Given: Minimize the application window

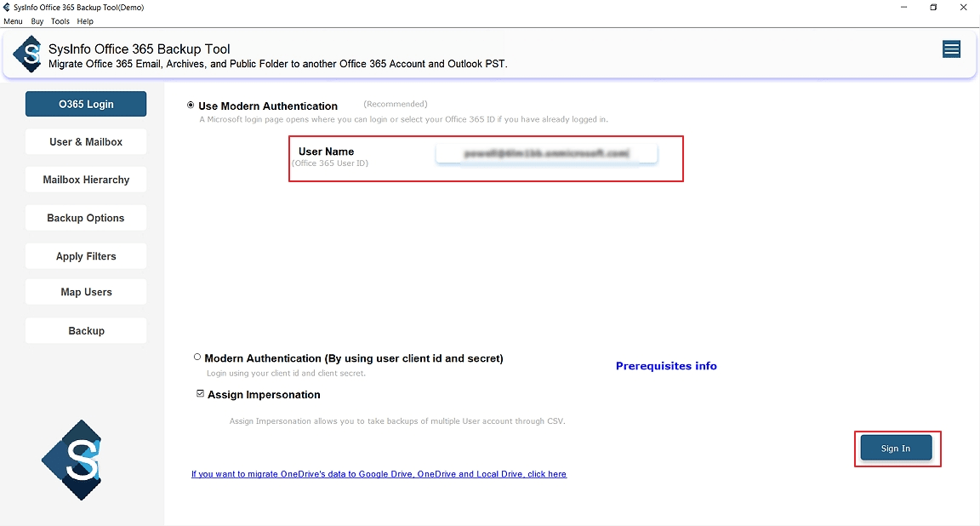Looking at the screenshot, I should (x=903, y=8).
